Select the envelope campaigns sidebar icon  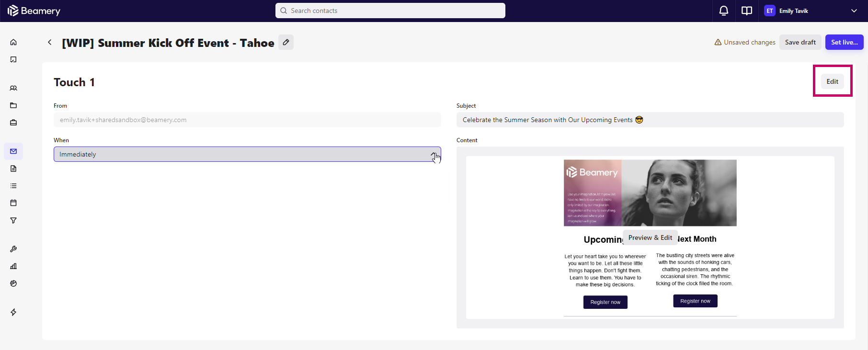click(x=13, y=151)
